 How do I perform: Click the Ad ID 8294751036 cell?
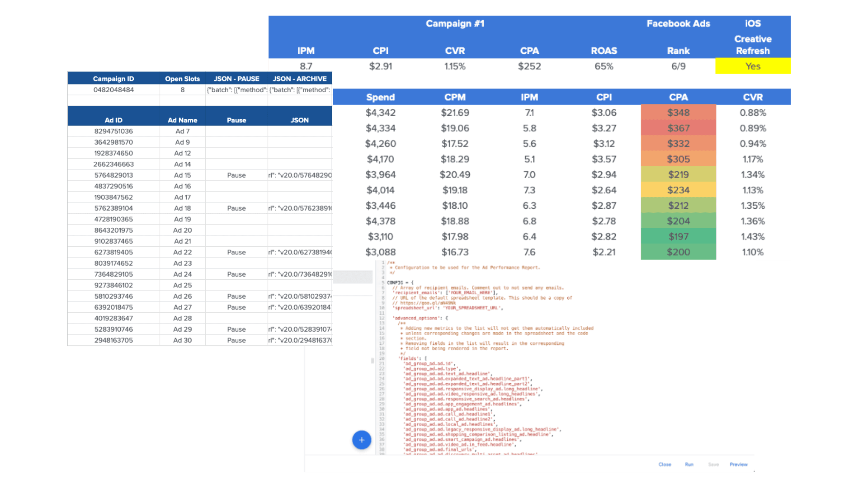(x=113, y=131)
